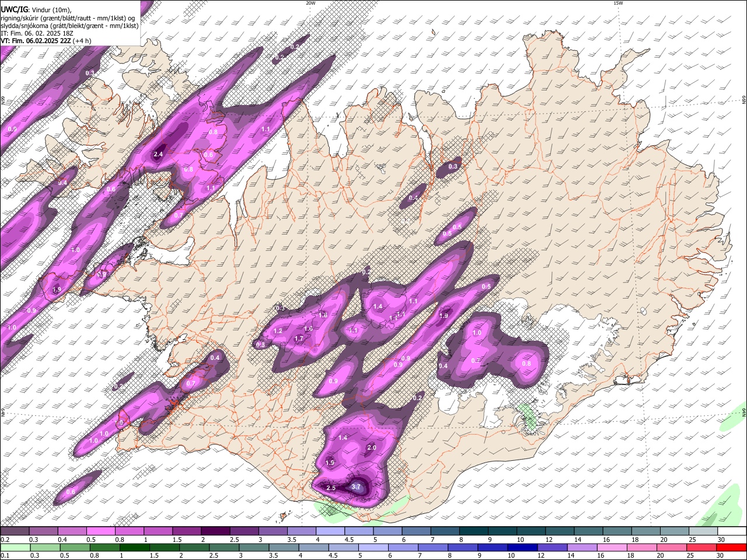Select the 1.2 value on the map
747x560 pixels.
coord(278,331)
